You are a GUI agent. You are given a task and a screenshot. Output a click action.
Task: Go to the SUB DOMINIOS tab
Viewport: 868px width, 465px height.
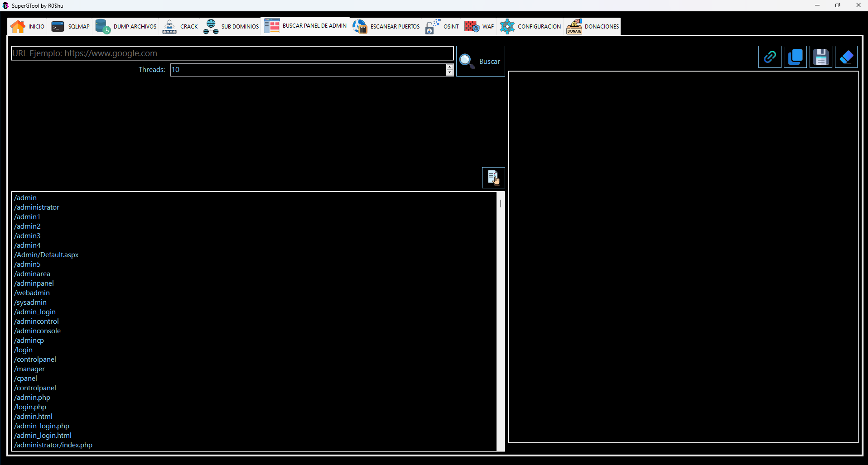point(231,26)
